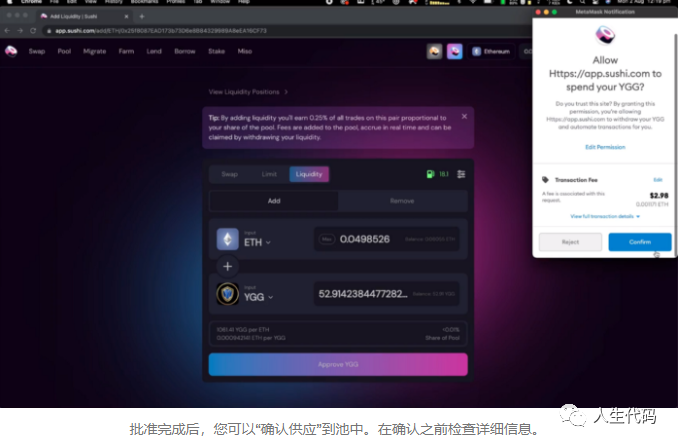Click the YGG token icon
Screen dimensions: 678x446
228,295
